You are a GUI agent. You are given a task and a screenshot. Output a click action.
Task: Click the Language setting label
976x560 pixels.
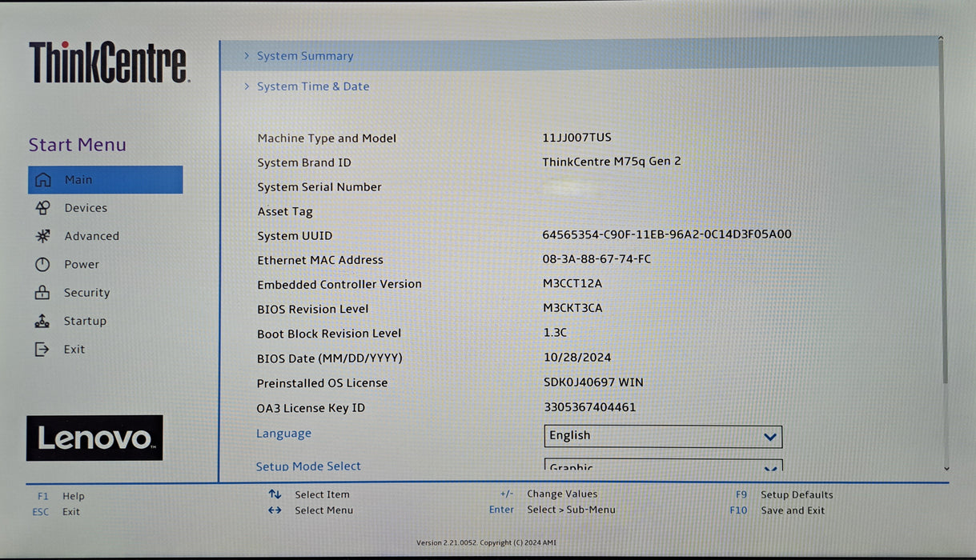pos(283,434)
